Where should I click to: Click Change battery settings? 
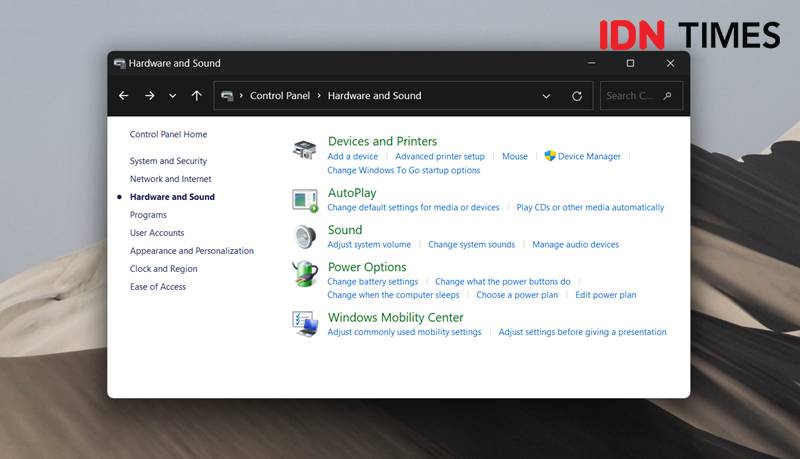tap(372, 282)
